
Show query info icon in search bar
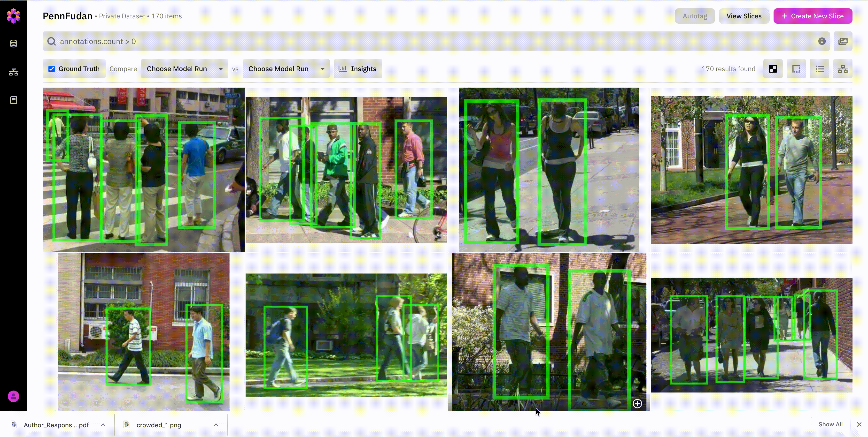822,41
